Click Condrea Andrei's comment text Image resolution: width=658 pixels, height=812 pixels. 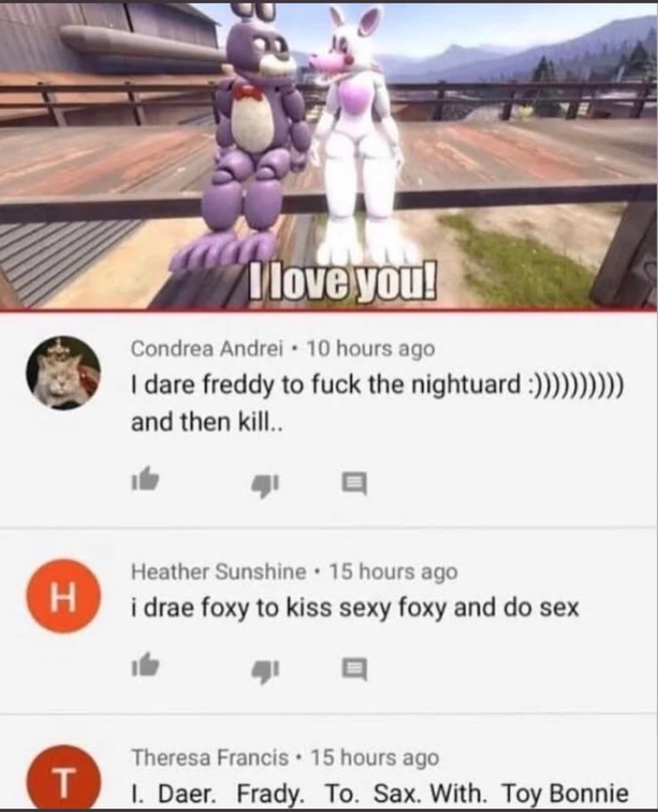378,403
